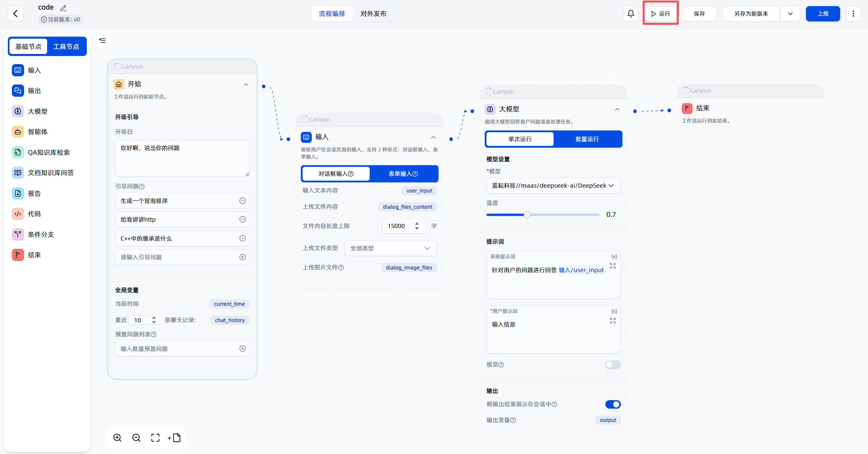This screenshot has height=454, width=868.
Task: Click the back arrow icon
Action: 15,14
